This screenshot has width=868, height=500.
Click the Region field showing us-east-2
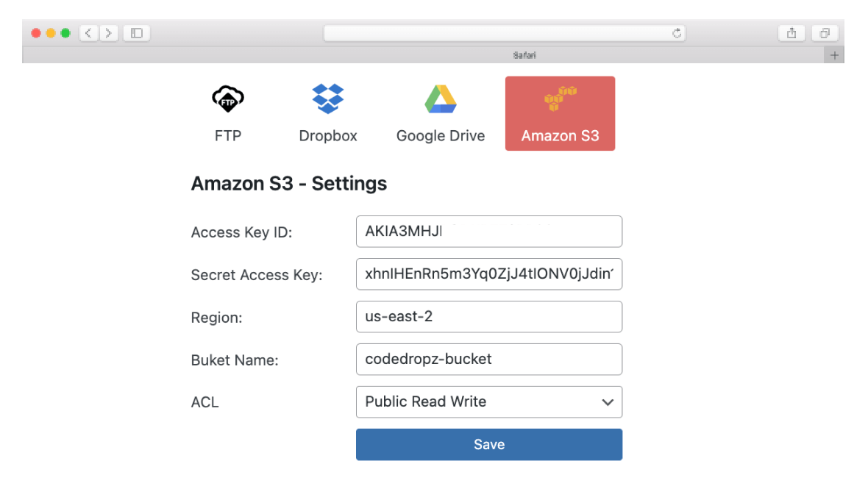pos(489,317)
